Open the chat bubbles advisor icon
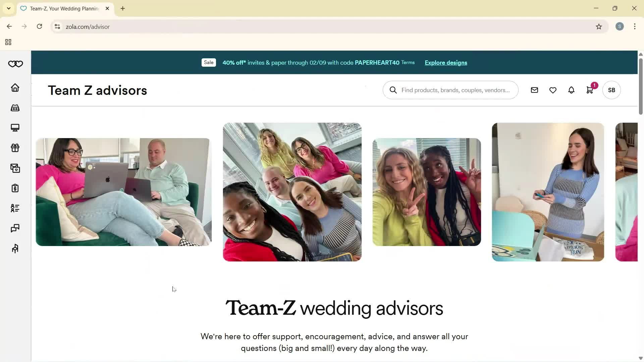Screen dimensions: 644x362 point(15,228)
